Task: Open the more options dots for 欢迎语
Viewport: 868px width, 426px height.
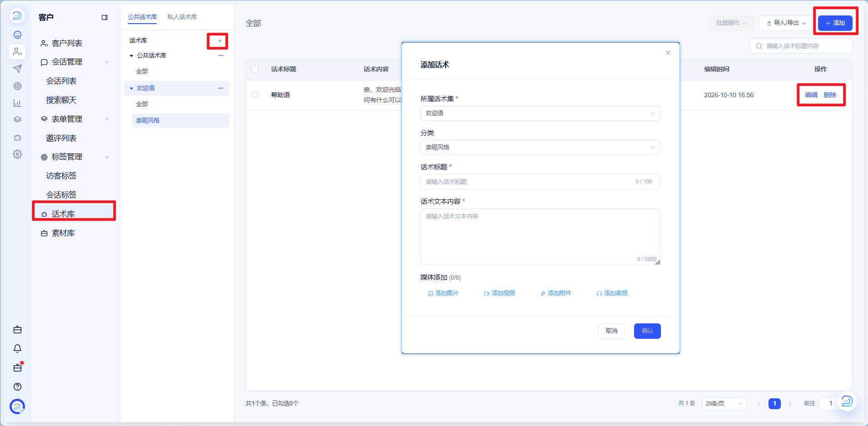Action: [x=221, y=88]
